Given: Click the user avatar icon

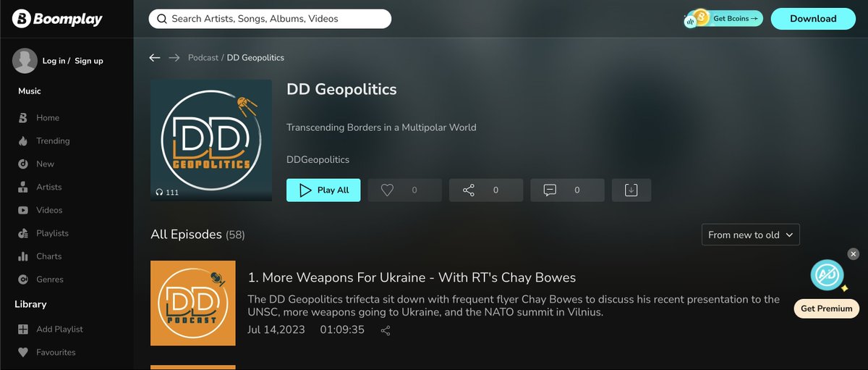Looking at the screenshot, I should (x=25, y=61).
